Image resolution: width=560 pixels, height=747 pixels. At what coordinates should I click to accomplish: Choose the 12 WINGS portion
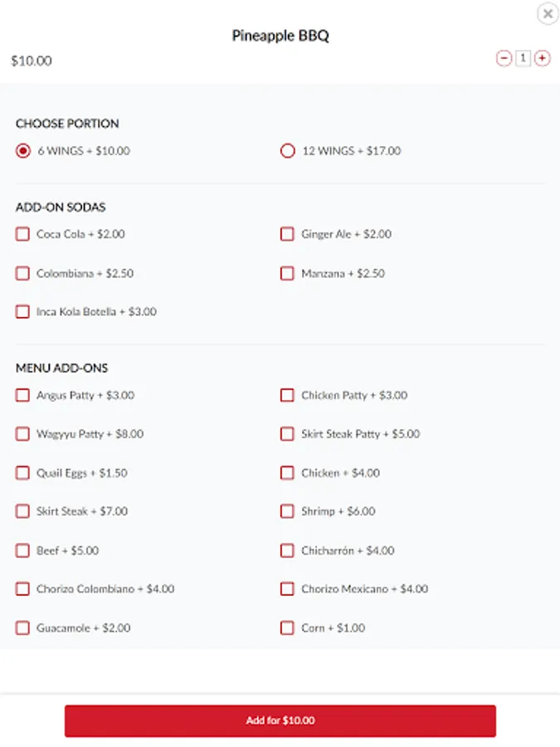[288, 151]
